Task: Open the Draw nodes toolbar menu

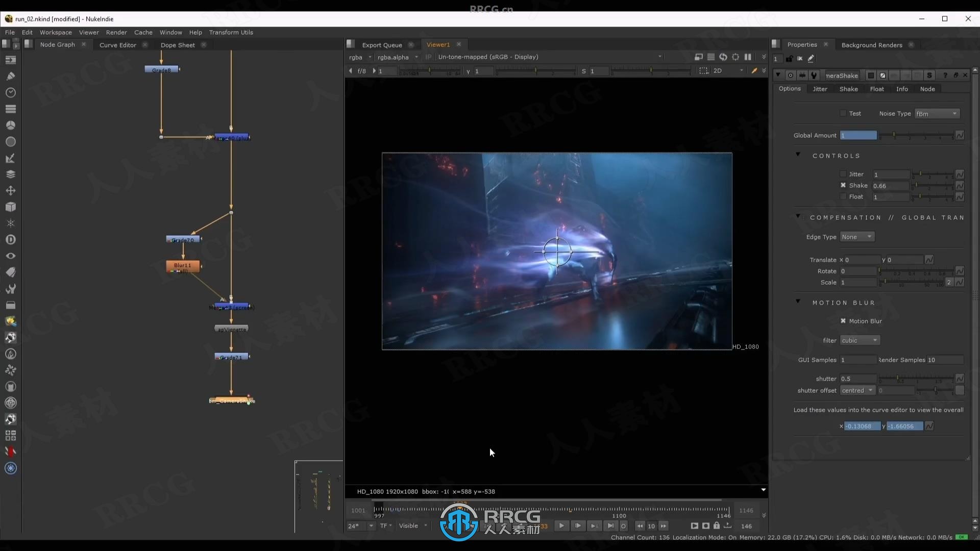Action: coord(10,76)
